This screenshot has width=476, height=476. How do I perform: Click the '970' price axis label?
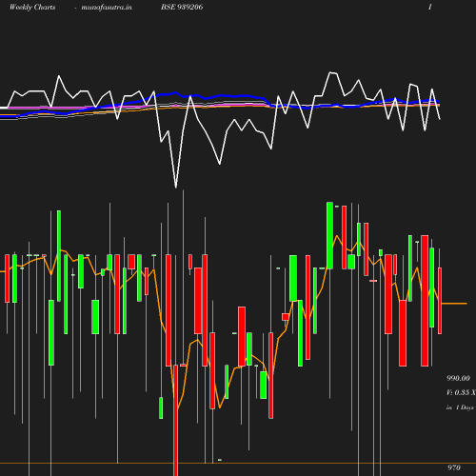click(454, 467)
